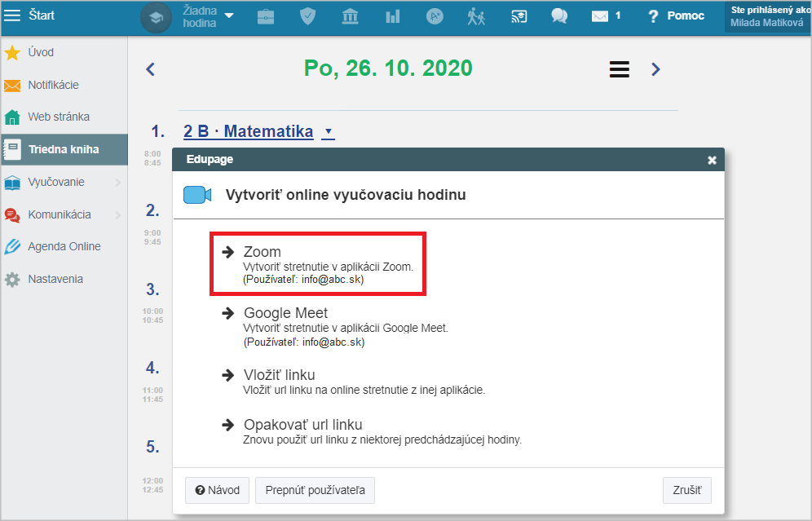This screenshot has width=812, height=521.
Task: Click Zrušiť to cancel
Action: (x=687, y=491)
